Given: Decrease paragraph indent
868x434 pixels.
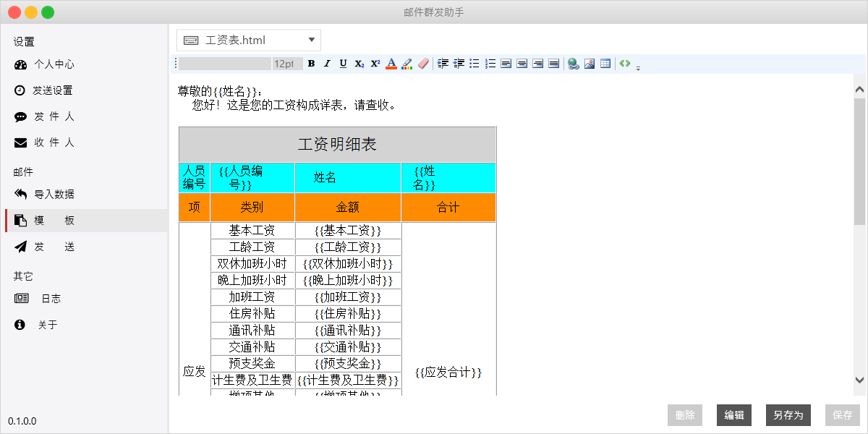Looking at the screenshot, I should [x=459, y=64].
